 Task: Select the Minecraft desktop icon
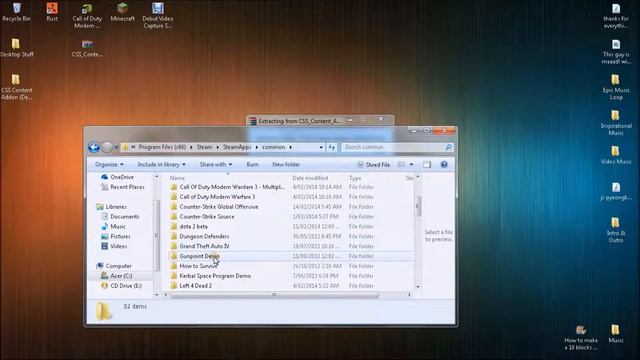click(122, 12)
